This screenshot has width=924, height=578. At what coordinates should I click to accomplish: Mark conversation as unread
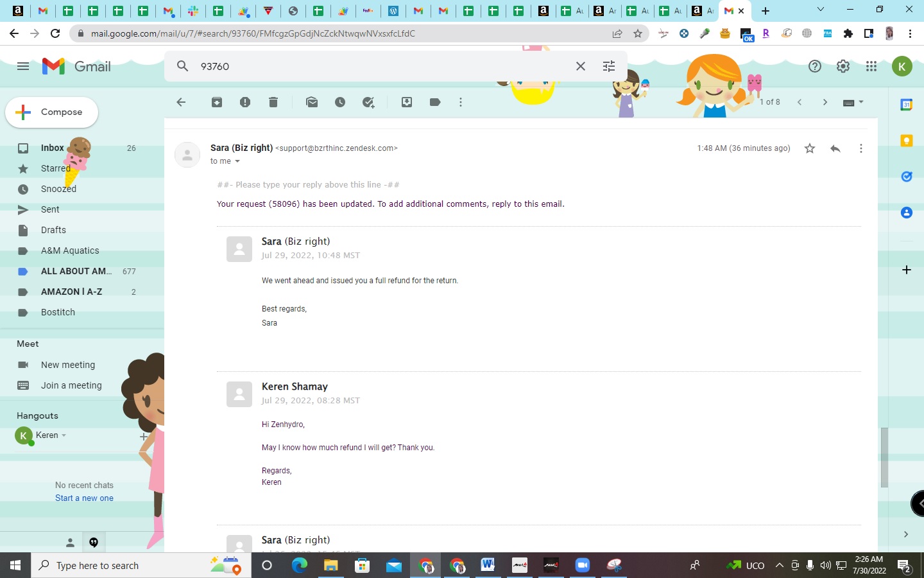click(x=312, y=102)
